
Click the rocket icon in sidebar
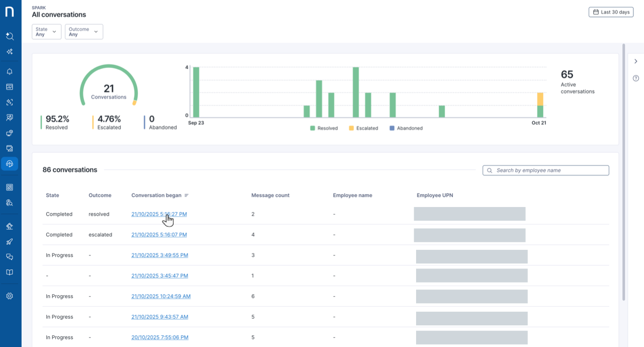click(10, 242)
